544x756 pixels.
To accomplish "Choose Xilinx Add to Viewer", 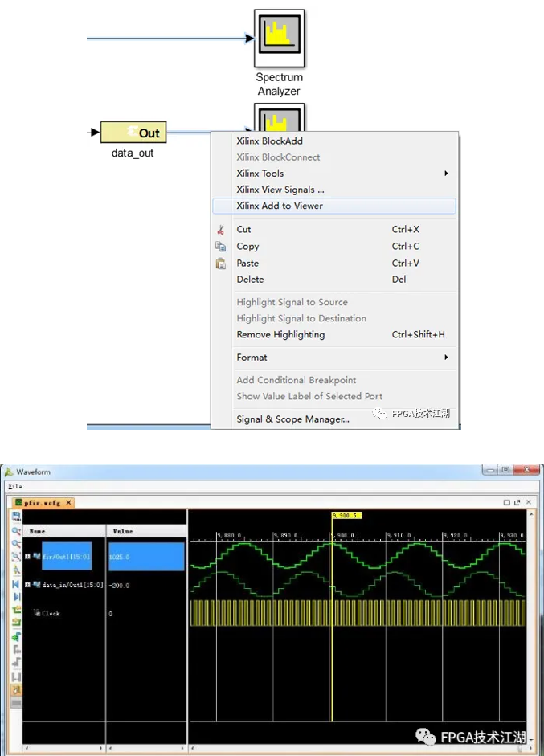I will click(280, 206).
